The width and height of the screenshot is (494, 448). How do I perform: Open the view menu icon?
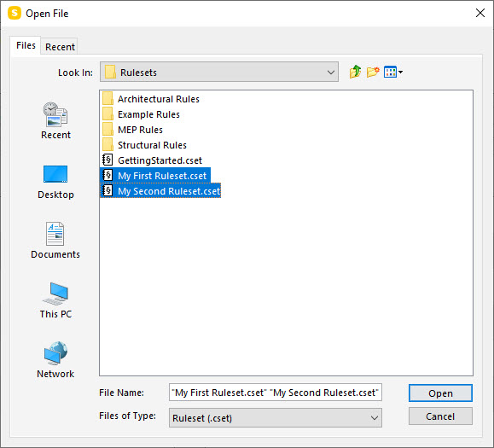pos(392,73)
